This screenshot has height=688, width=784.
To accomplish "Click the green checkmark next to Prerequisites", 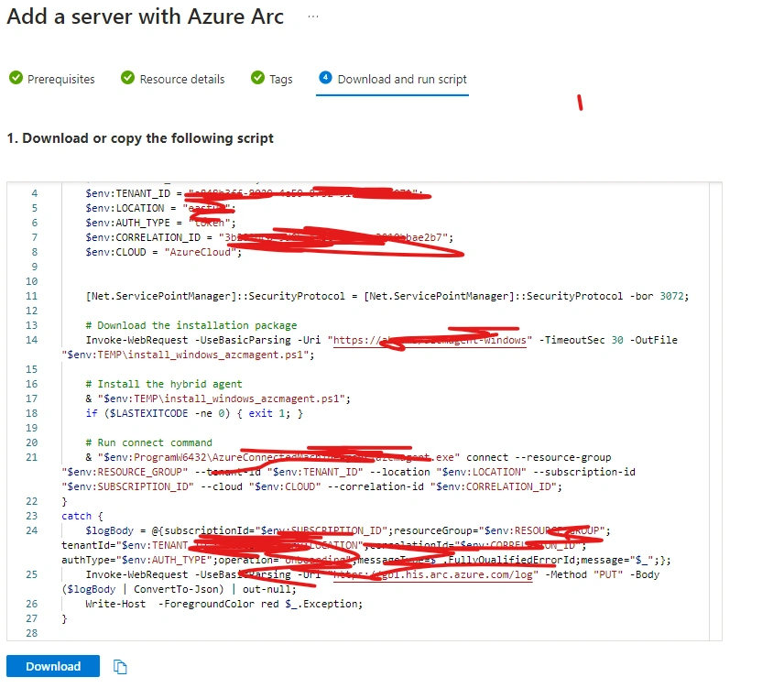I will [x=16, y=78].
